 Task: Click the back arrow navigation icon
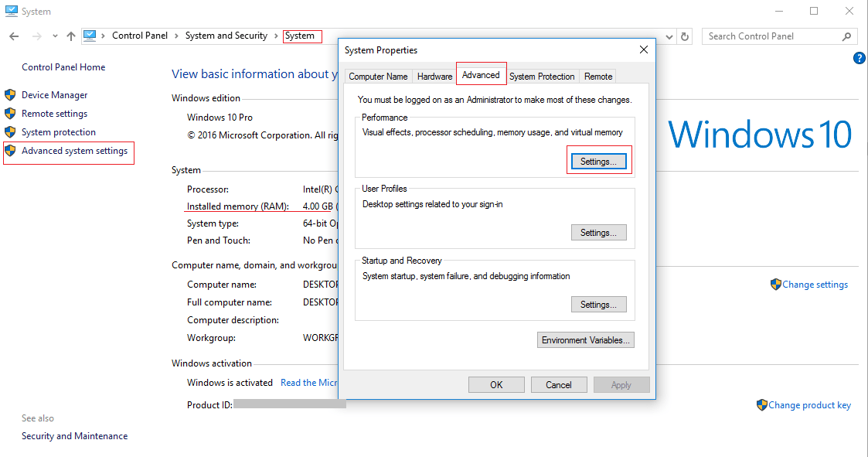coord(14,36)
